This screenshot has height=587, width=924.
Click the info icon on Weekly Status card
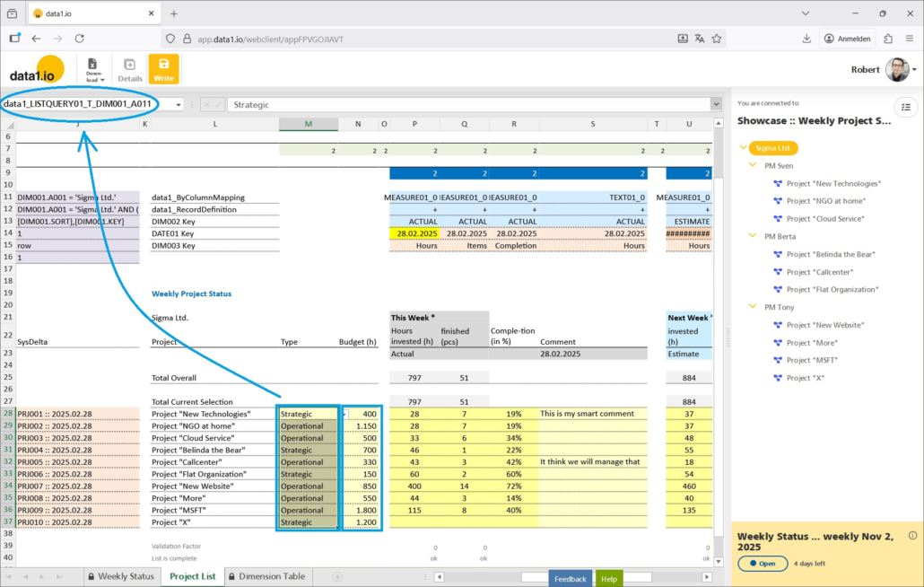tap(912, 536)
